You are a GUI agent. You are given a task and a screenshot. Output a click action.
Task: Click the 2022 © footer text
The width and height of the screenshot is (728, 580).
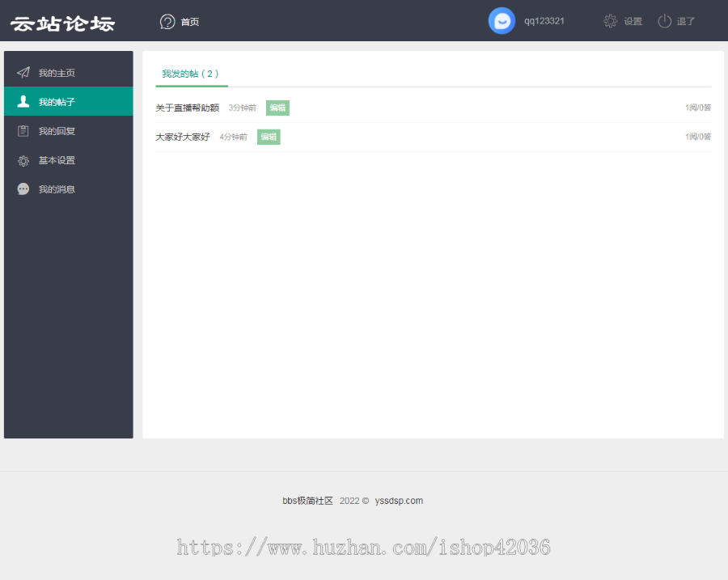pyautogui.click(x=354, y=501)
